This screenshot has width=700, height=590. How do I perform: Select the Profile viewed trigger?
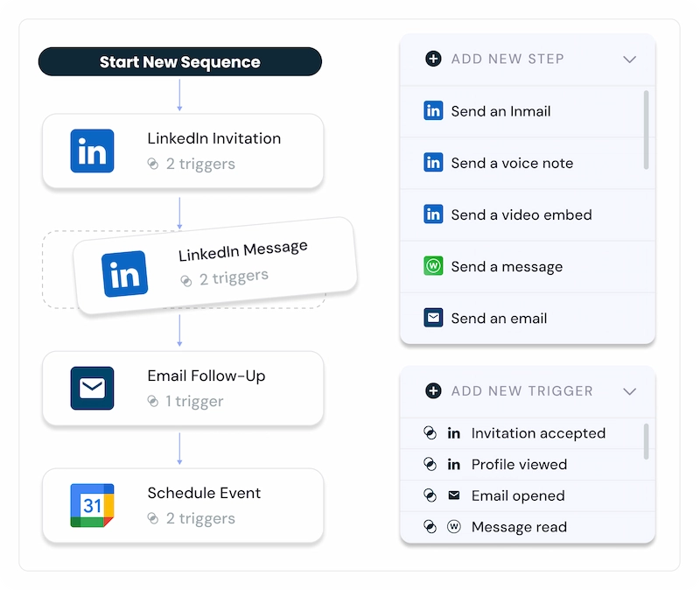click(x=528, y=465)
